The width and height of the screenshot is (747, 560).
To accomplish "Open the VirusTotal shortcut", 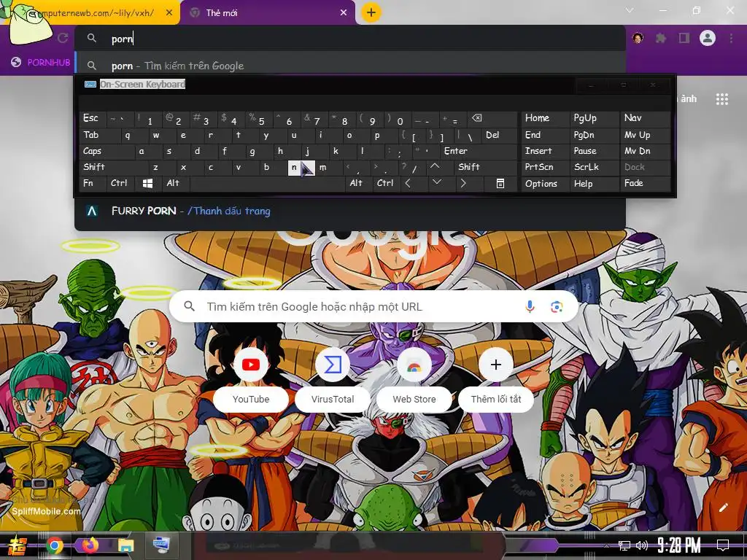I will pos(333,378).
